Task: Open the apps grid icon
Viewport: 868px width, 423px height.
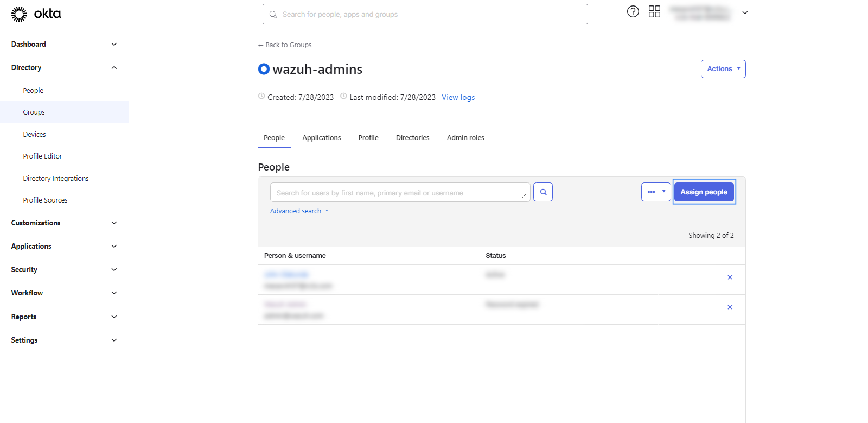Action: tap(654, 12)
